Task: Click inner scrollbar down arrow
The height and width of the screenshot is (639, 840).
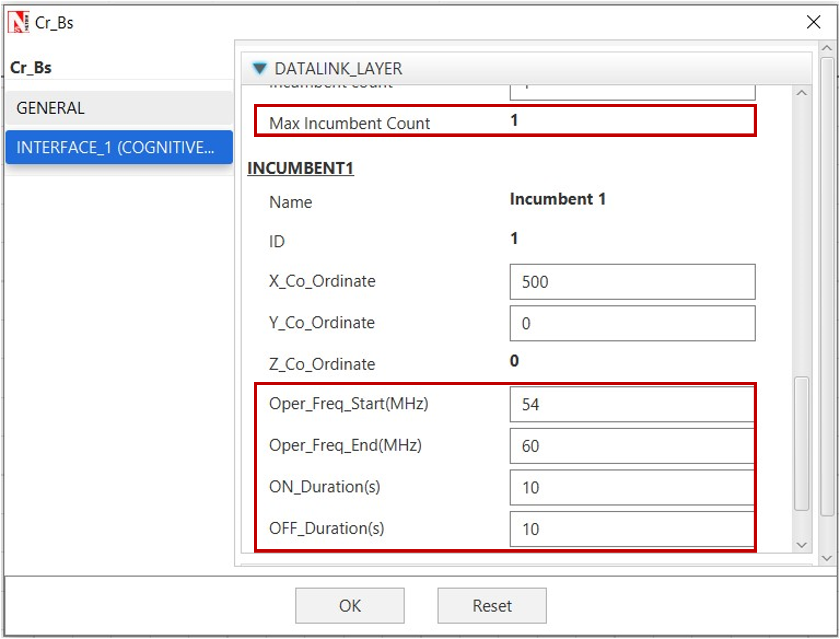Action: click(802, 545)
